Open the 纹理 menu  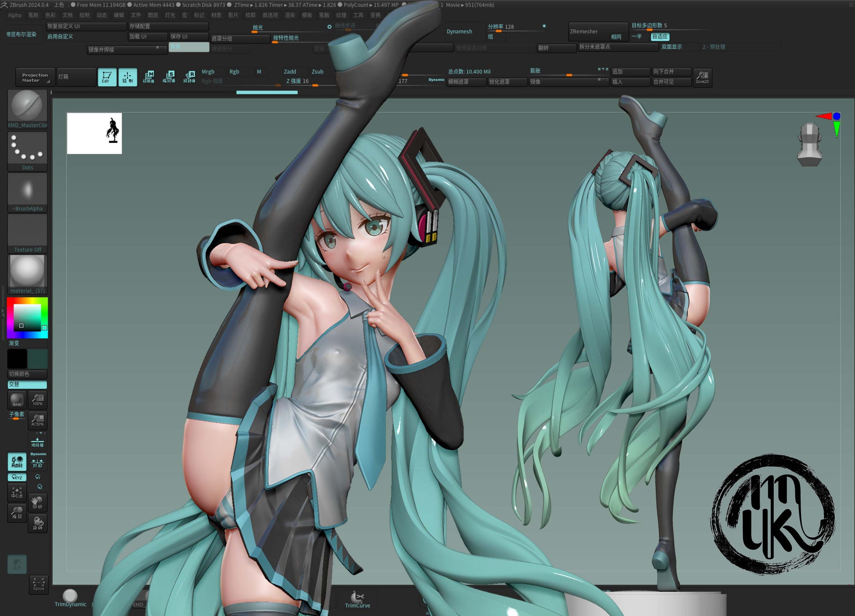point(341,14)
